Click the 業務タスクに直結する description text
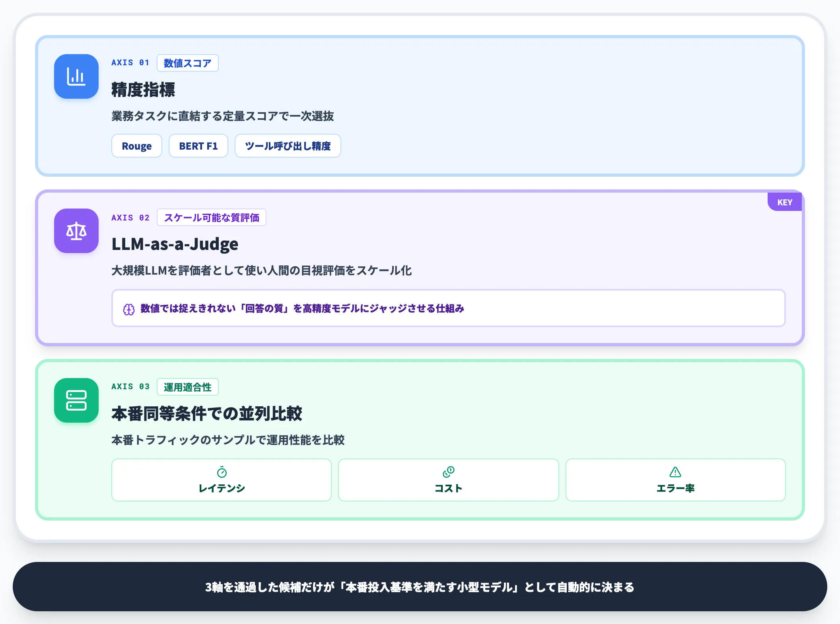The height and width of the screenshot is (624, 840). point(223,116)
